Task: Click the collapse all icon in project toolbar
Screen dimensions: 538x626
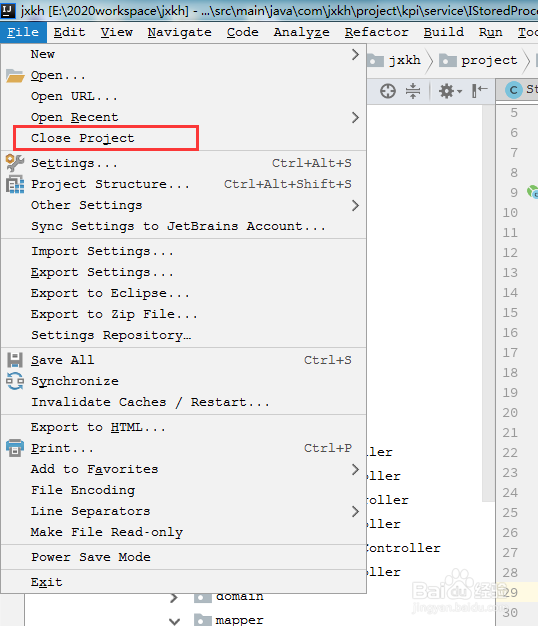Action: pyautogui.click(x=413, y=91)
